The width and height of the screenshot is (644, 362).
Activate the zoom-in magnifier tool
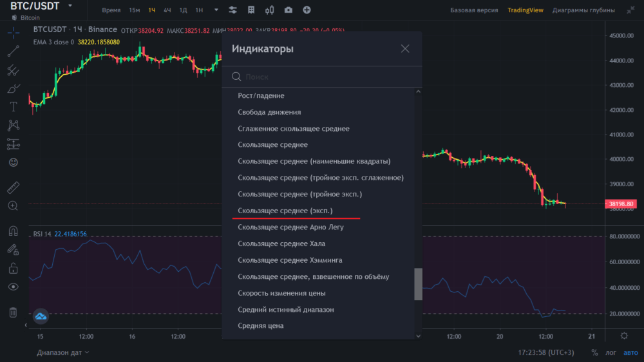(13, 205)
